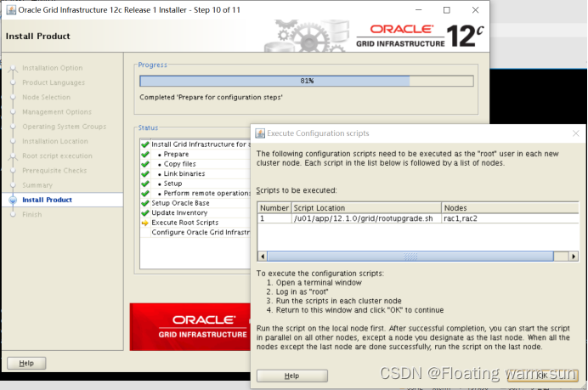Click green check beside Install Grid Infrastructure
The width and height of the screenshot is (588, 390).
[x=145, y=144]
